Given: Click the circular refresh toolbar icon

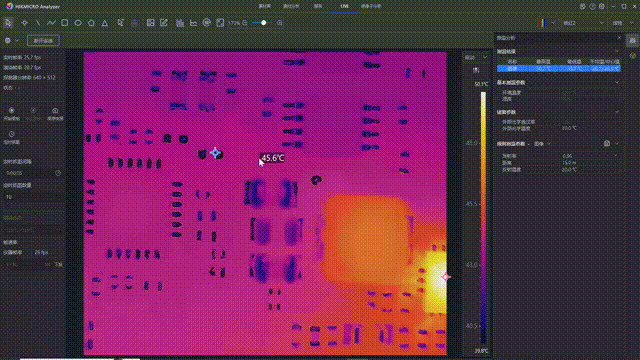Looking at the screenshot, I should click(x=207, y=23).
